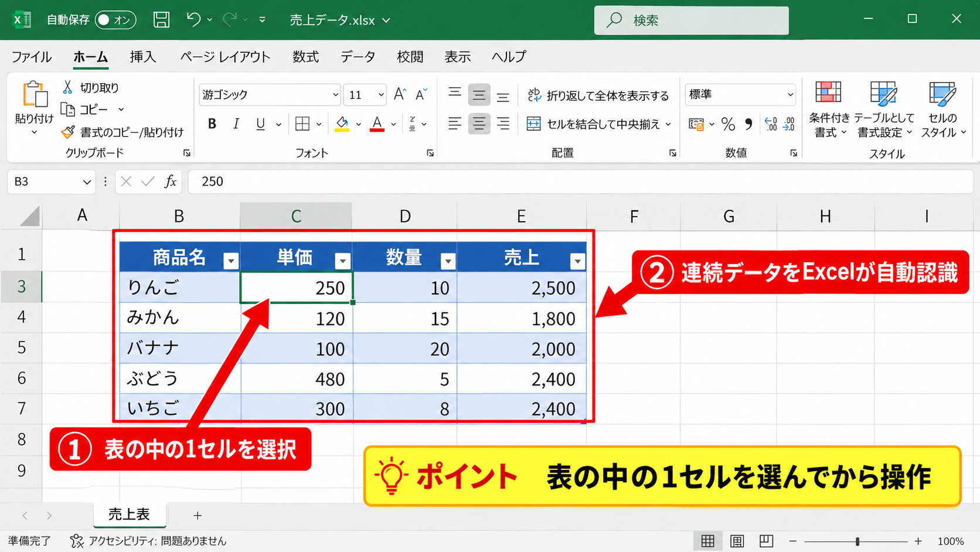Click the Save disk icon
Viewport: 980px width, 552px height.
tap(161, 20)
